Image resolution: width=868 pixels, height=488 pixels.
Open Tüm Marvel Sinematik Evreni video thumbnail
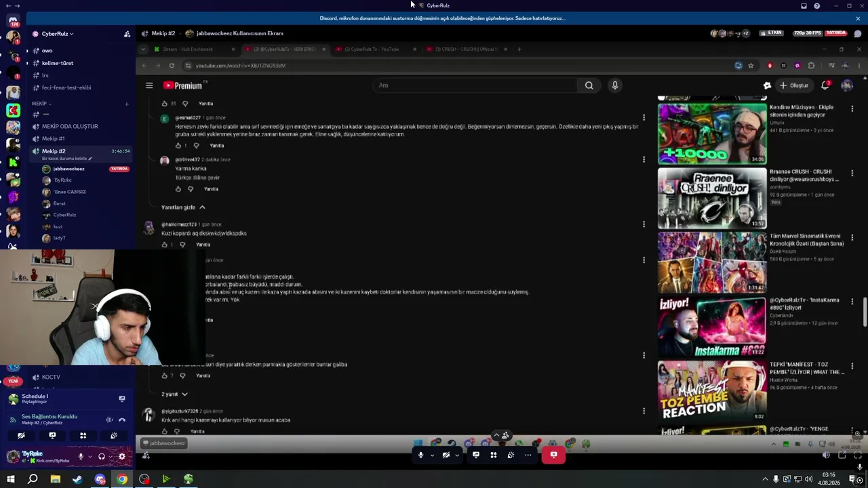712,262
